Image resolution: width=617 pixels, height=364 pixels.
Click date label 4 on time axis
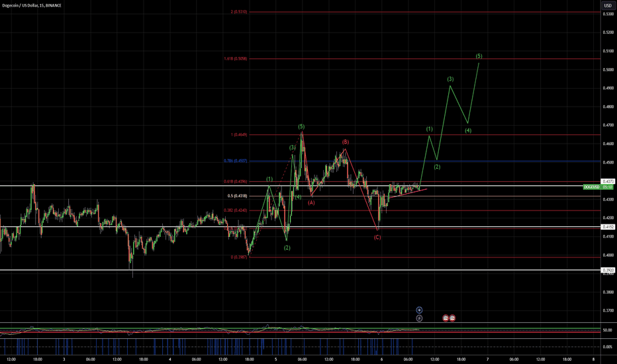pos(170,359)
